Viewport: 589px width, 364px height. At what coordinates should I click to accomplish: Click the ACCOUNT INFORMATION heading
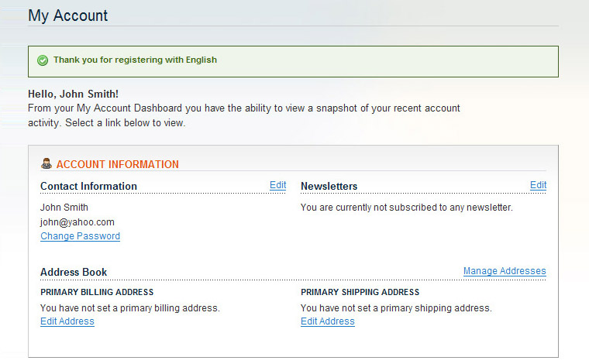tap(118, 164)
